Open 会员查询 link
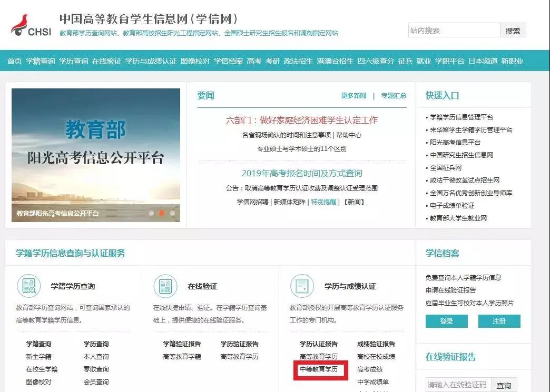Image resolution: width=550 pixels, height=392 pixels. coord(96,382)
